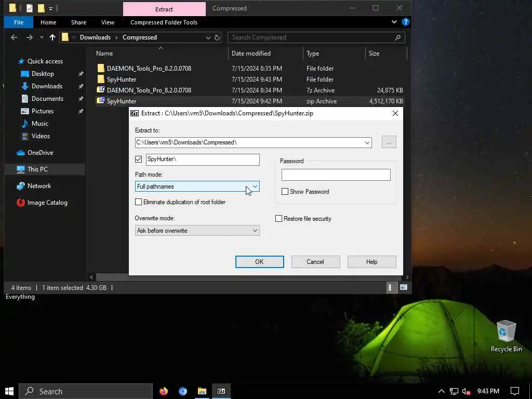Collapse the Explorer ribbon chevron
Screen dimensions: 532x399
pos(394,22)
